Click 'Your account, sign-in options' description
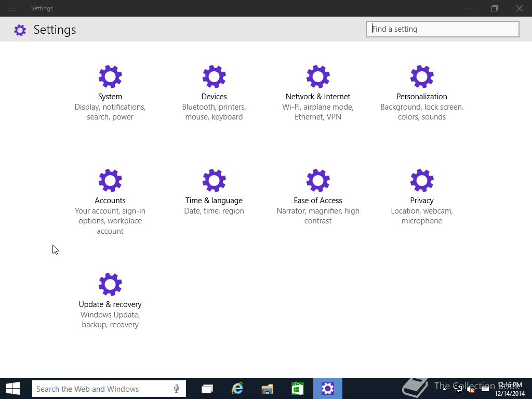This screenshot has height=399, width=532. [110, 221]
